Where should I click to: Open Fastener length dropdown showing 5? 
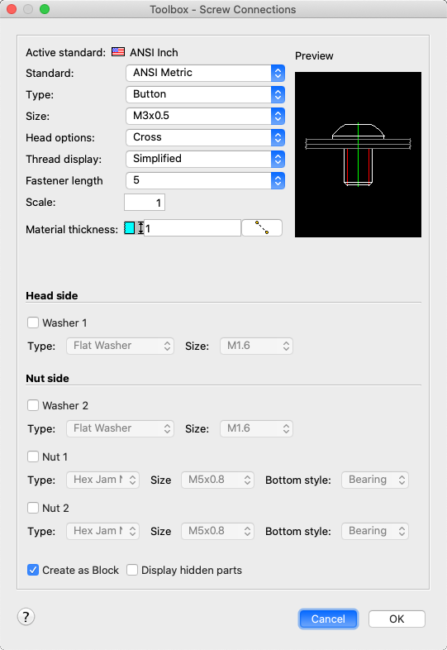205,181
